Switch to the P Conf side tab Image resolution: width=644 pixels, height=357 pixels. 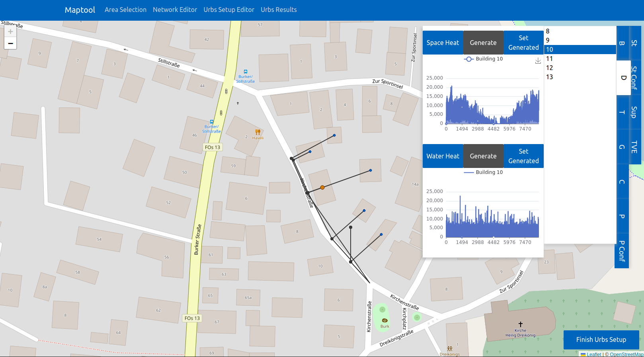pos(622,251)
